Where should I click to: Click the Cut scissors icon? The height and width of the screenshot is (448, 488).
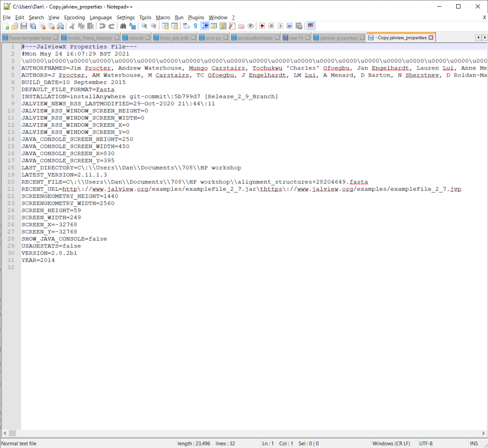[x=72, y=26]
